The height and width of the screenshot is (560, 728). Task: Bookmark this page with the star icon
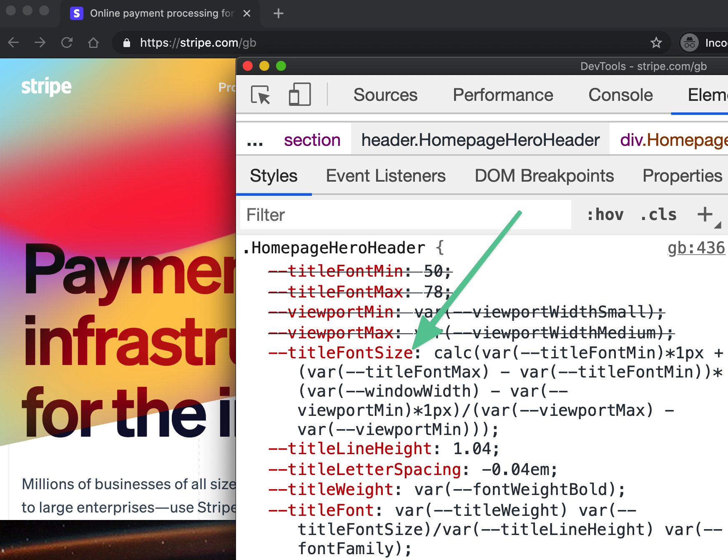[x=656, y=42]
